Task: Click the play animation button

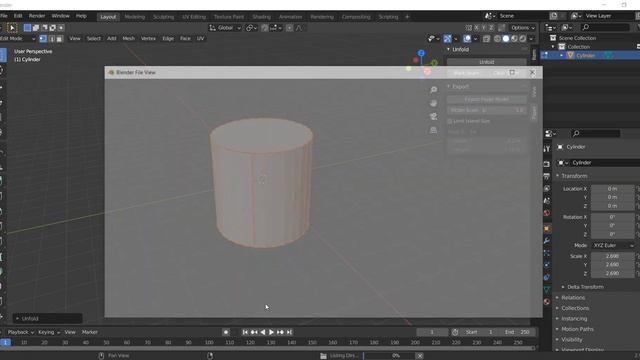Action: point(271,332)
